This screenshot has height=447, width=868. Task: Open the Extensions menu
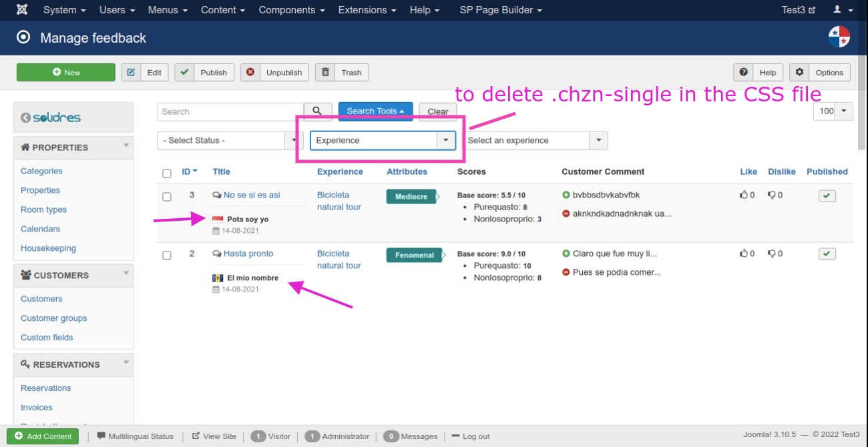click(367, 10)
